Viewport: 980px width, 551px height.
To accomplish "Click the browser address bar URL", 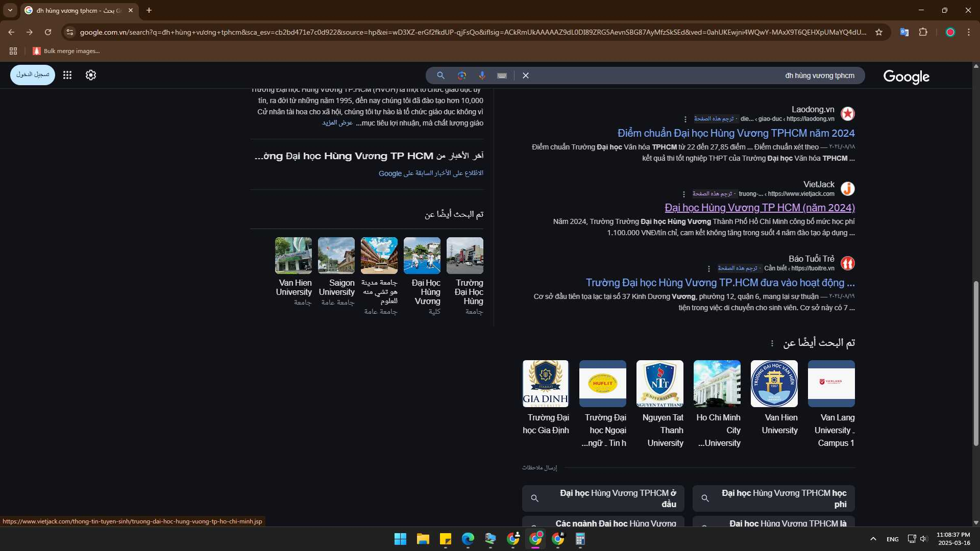I will [x=473, y=32].
